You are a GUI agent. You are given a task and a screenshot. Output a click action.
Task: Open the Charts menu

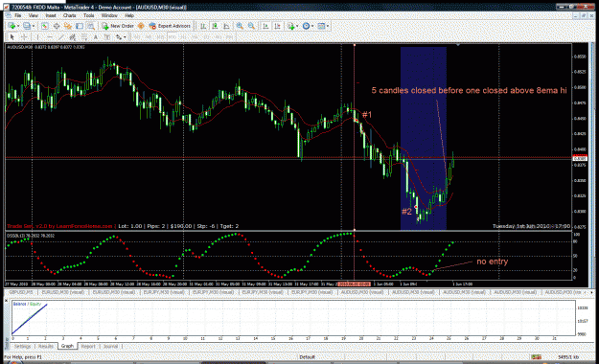click(x=70, y=15)
